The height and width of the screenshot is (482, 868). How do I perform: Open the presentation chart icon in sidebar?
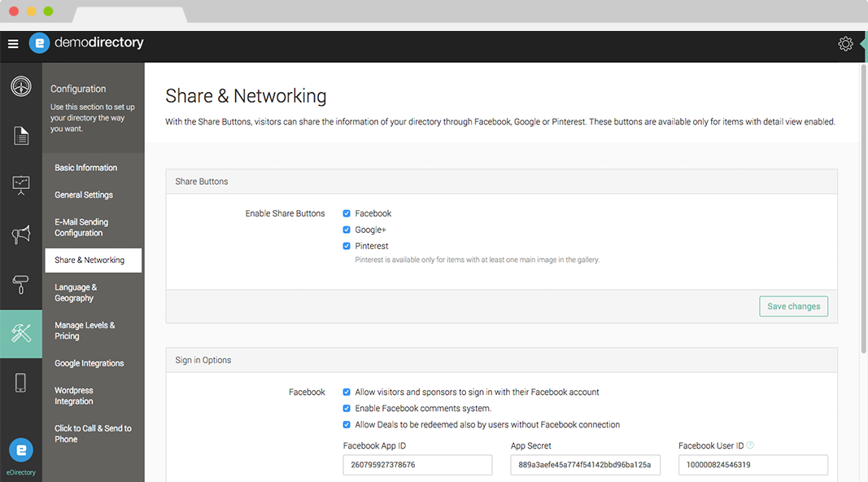pos(21,185)
